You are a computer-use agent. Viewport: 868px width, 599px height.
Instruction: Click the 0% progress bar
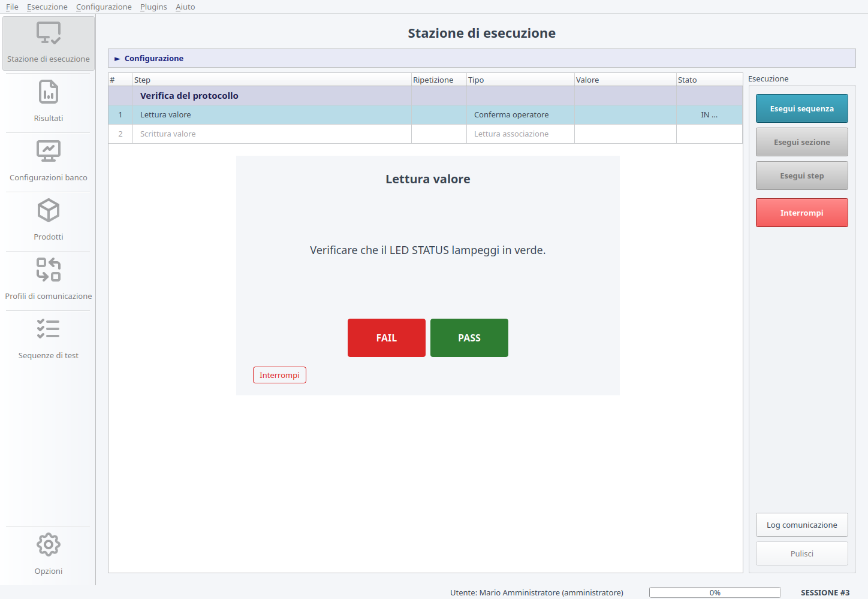tap(715, 592)
